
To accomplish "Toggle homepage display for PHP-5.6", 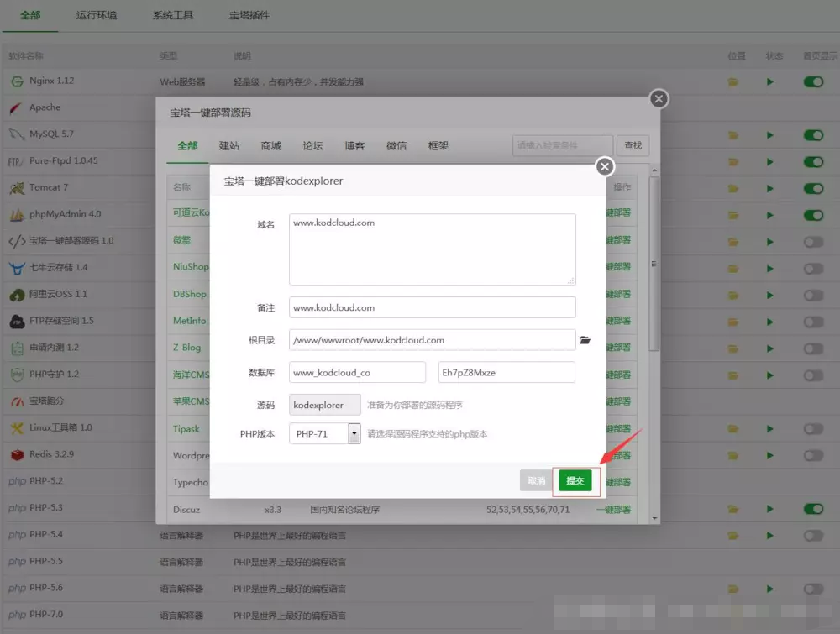I will [x=813, y=589].
